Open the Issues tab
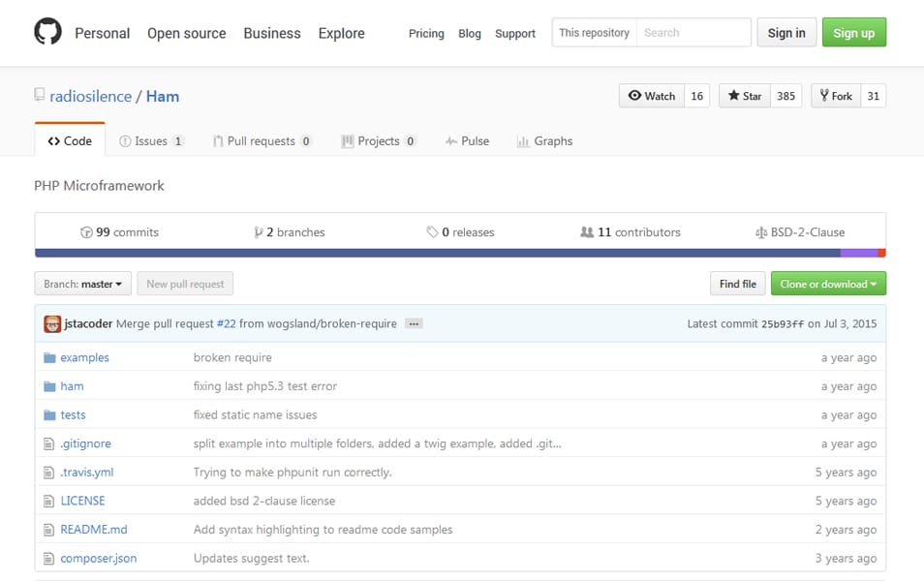 coord(151,140)
